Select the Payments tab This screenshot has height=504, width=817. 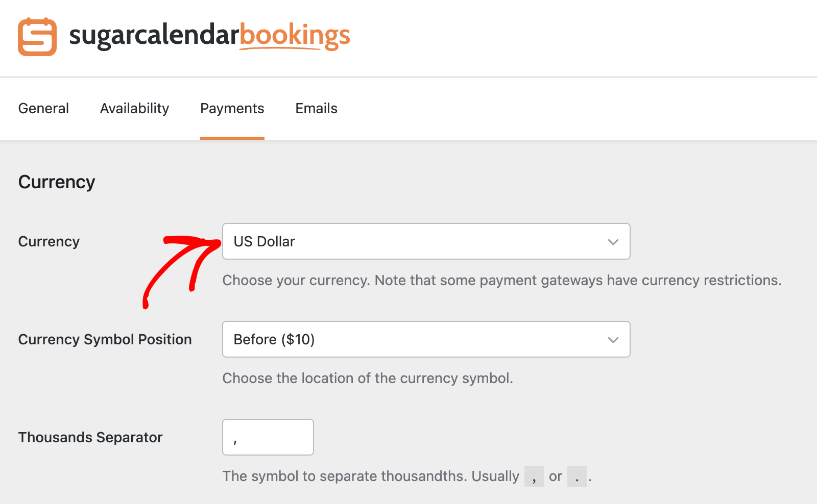(x=232, y=108)
